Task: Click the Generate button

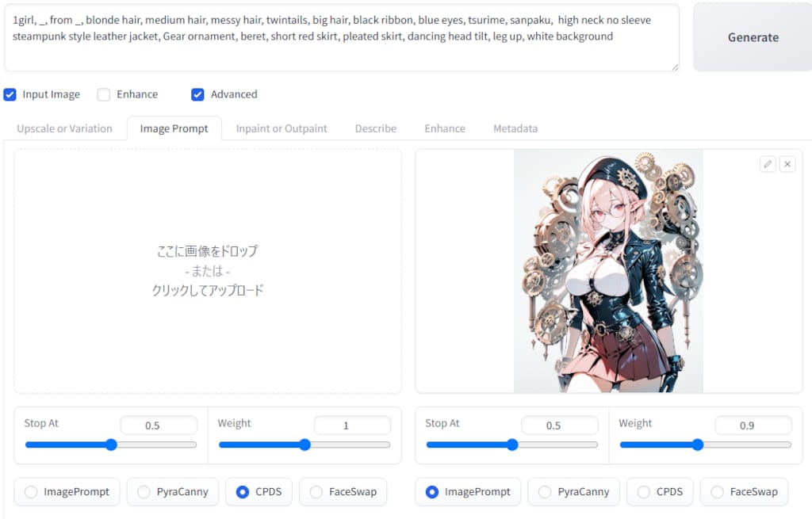Action: tap(753, 37)
